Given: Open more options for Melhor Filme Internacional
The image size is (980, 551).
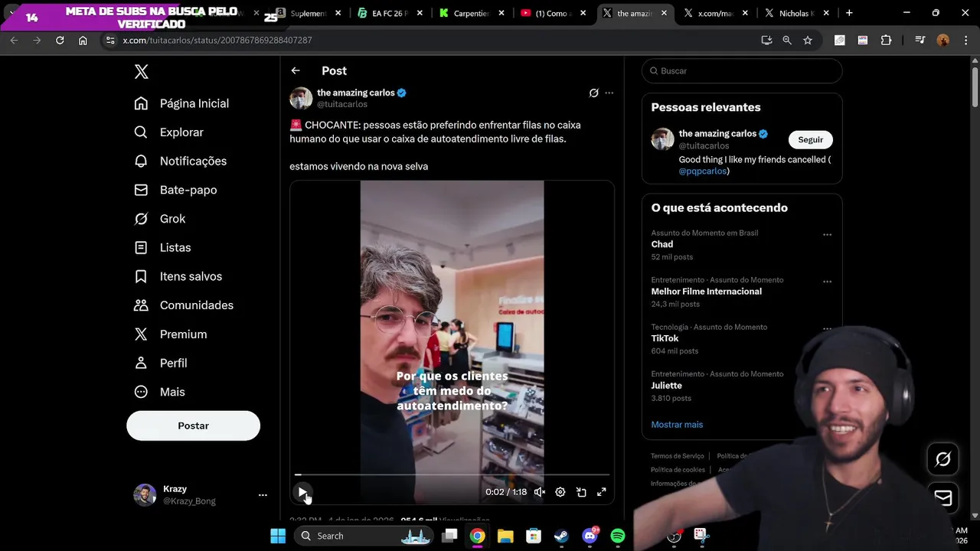Looking at the screenshot, I should (x=827, y=282).
